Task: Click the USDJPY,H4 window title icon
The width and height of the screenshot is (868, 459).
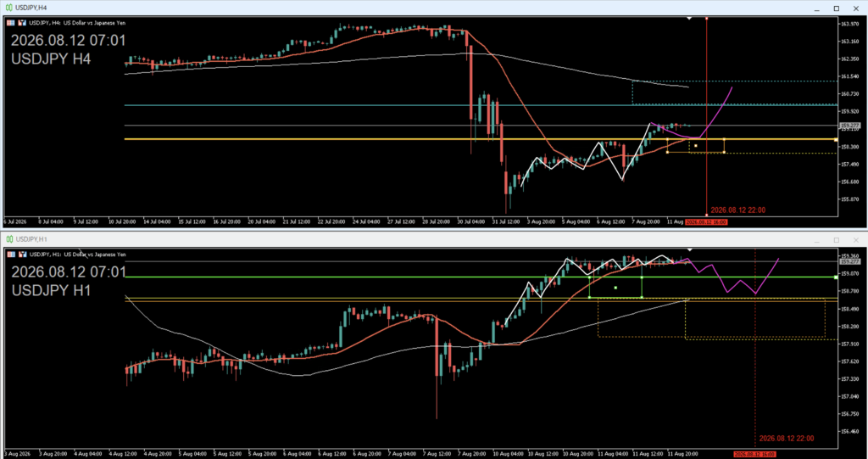Action: tap(8, 8)
